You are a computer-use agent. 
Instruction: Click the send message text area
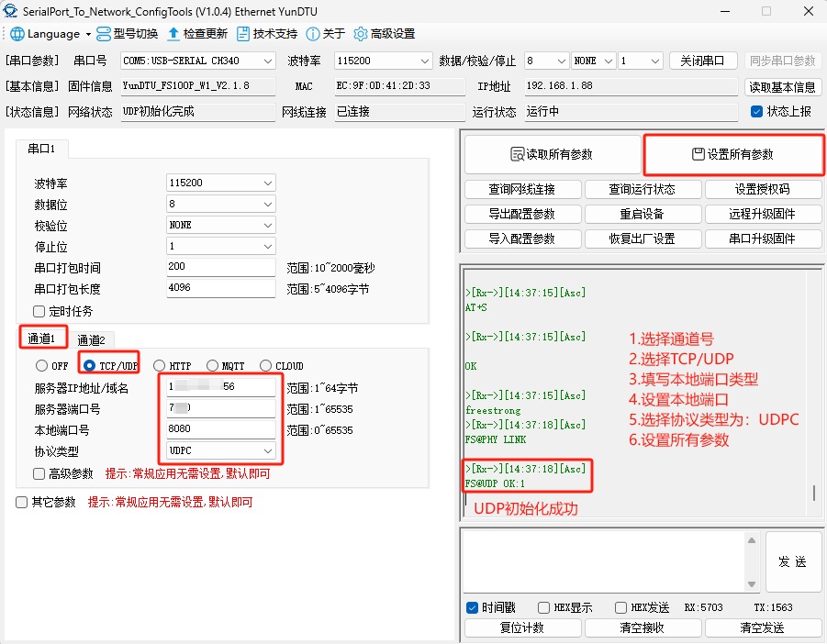point(604,561)
